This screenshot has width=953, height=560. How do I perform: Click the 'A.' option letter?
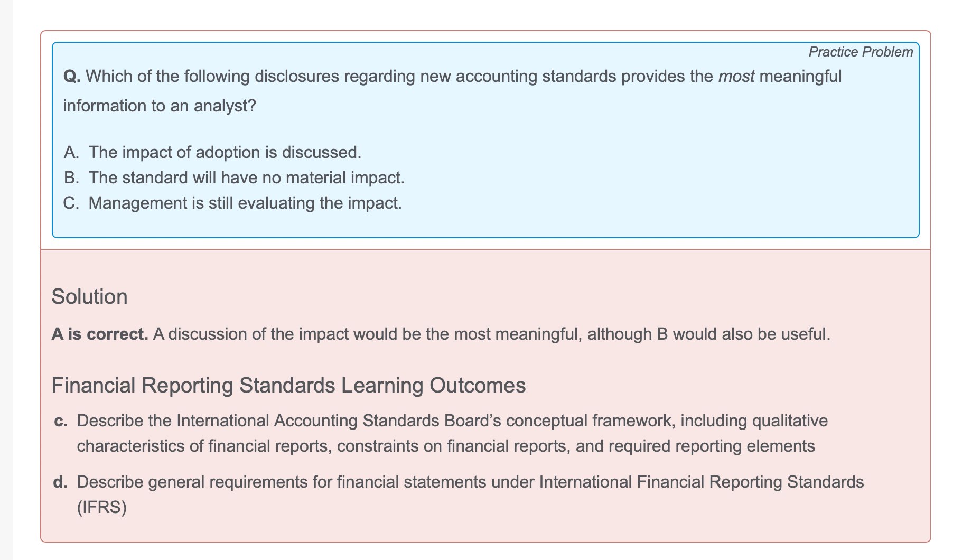pos(71,152)
